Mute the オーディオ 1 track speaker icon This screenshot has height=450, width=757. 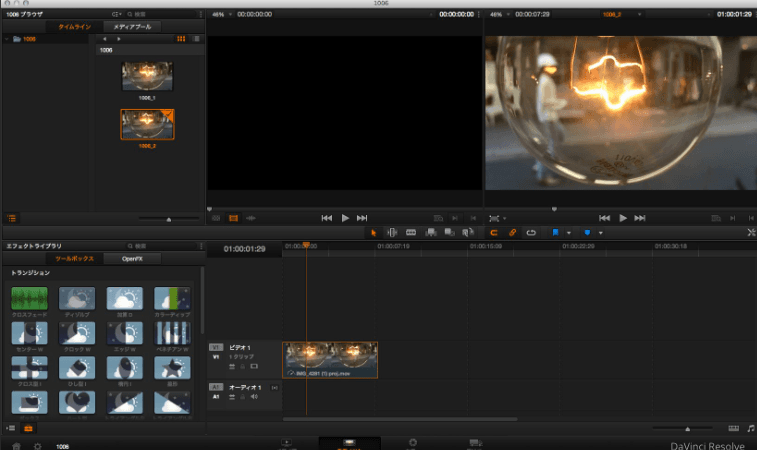[254, 396]
